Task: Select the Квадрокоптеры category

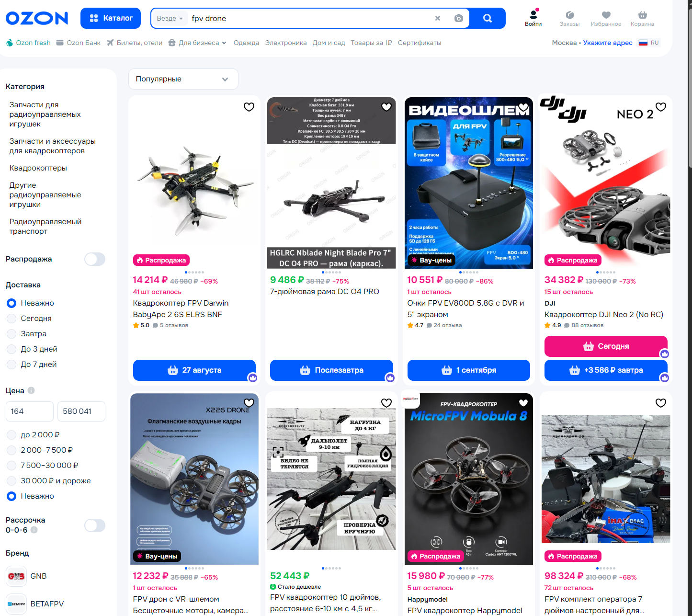Action: (38, 168)
